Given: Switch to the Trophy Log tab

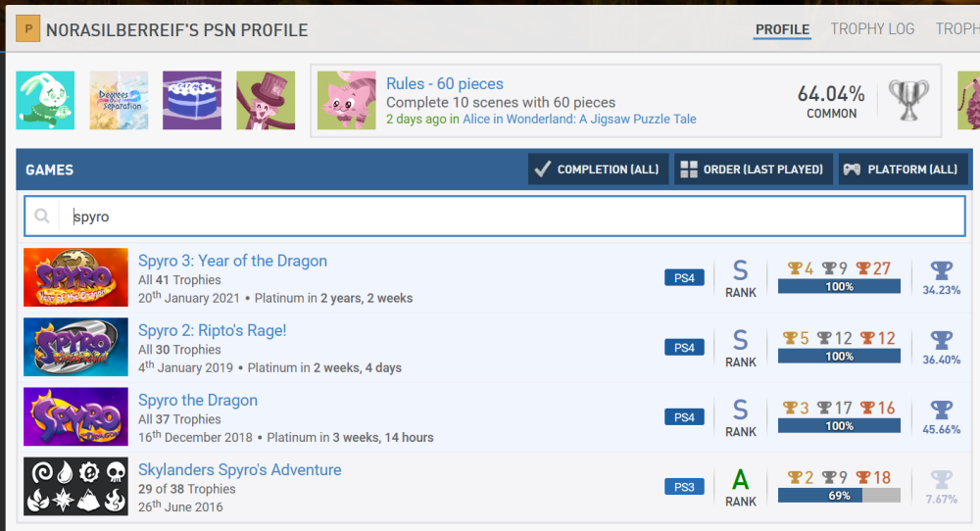Looking at the screenshot, I should 872,29.
